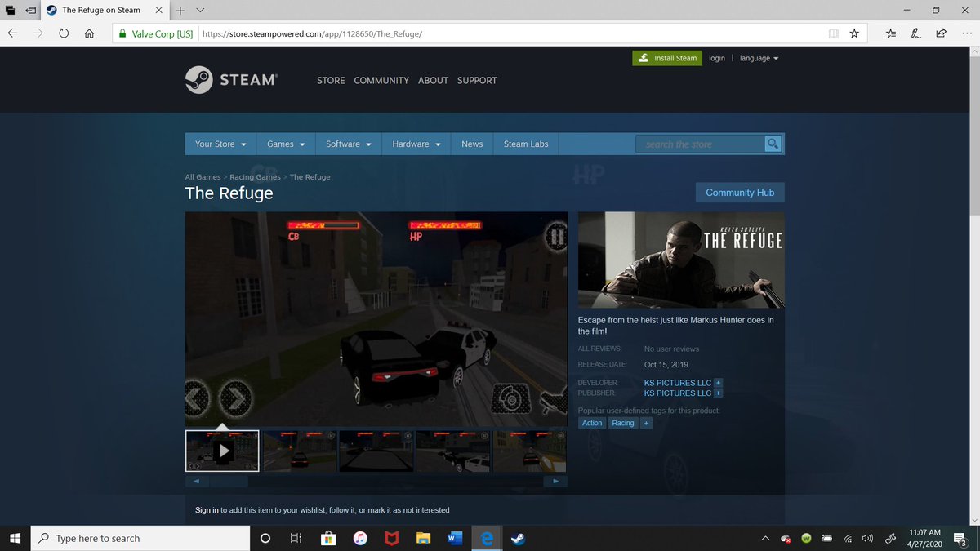Expand tags with the plus icon next to Racing
This screenshot has height=551, width=980.
[646, 423]
